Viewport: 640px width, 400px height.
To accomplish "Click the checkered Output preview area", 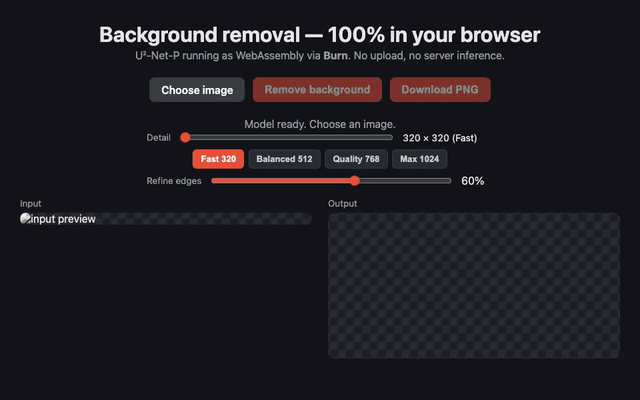I will coord(474,285).
